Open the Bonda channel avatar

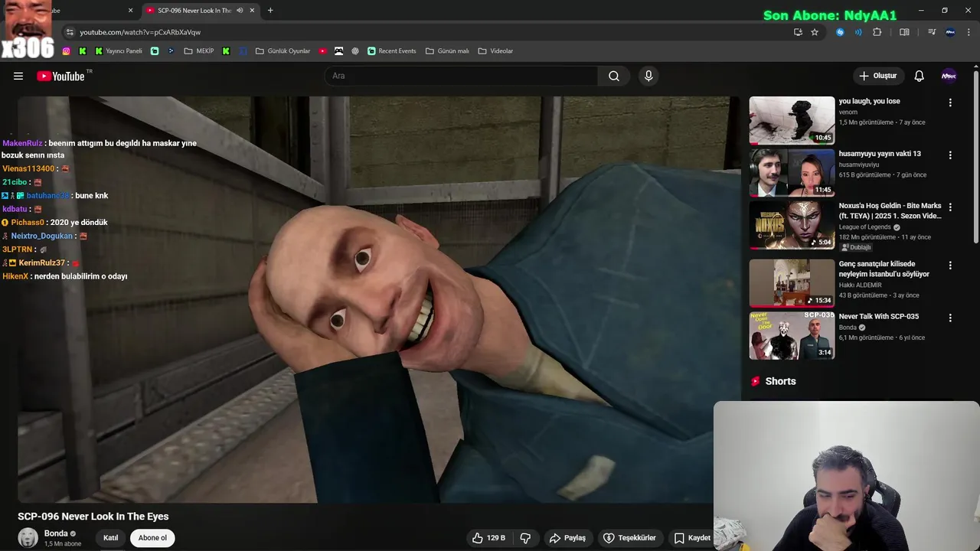(x=28, y=538)
